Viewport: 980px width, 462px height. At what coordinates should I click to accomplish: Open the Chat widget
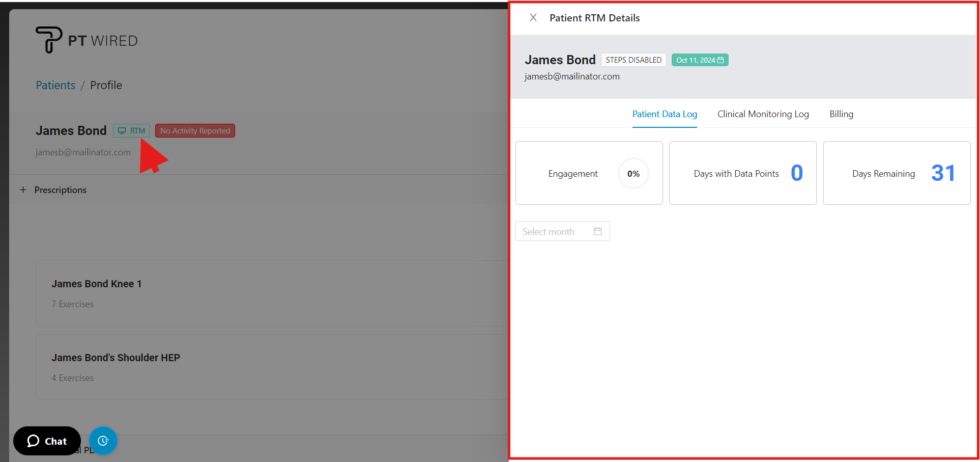[47, 441]
